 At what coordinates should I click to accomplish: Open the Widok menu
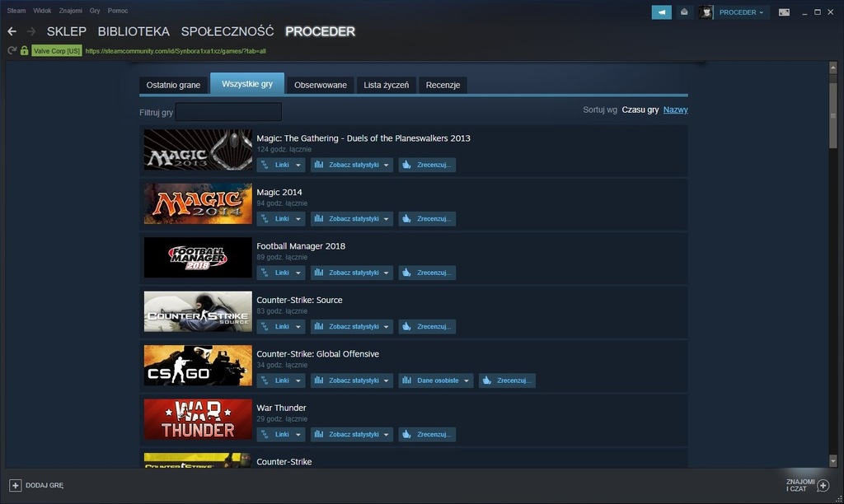click(42, 11)
